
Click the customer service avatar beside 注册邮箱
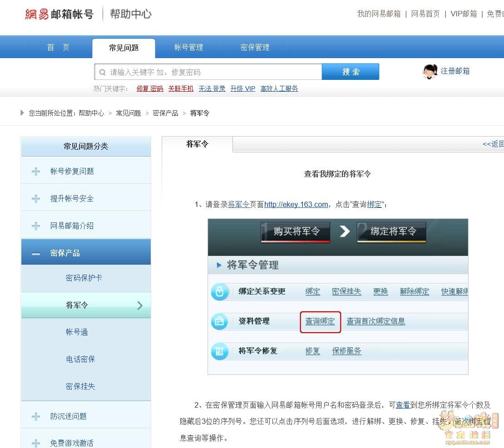click(x=430, y=71)
